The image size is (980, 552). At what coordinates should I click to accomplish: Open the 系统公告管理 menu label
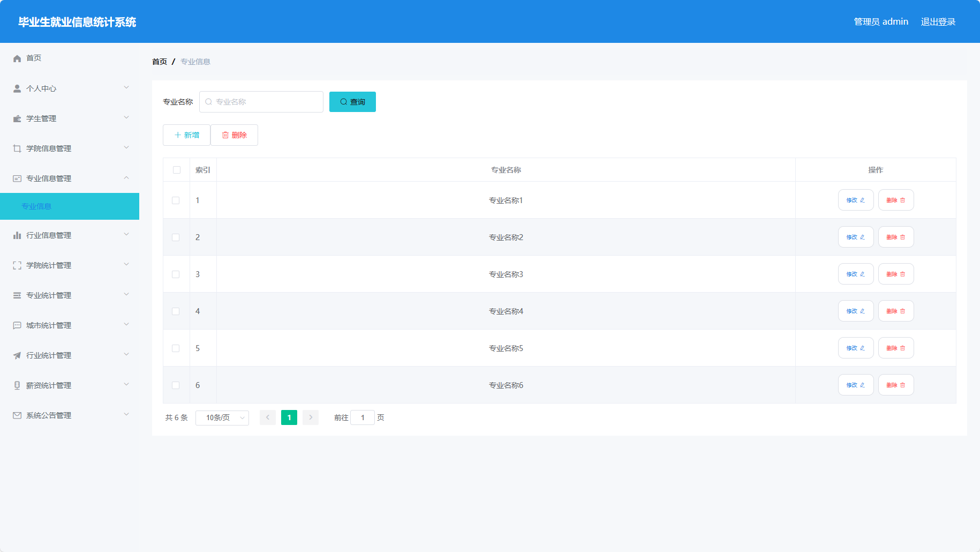coord(49,415)
